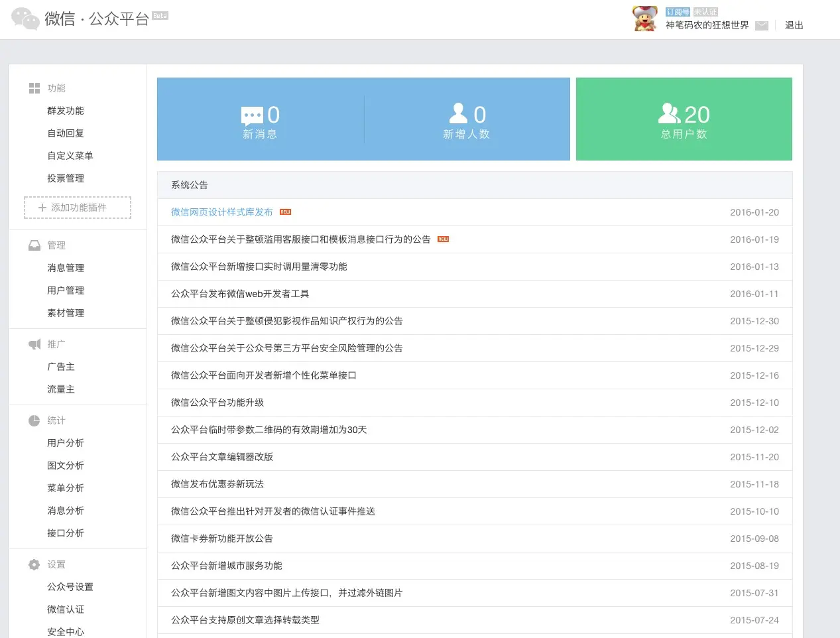Log out via 退出 link

(794, 25)
